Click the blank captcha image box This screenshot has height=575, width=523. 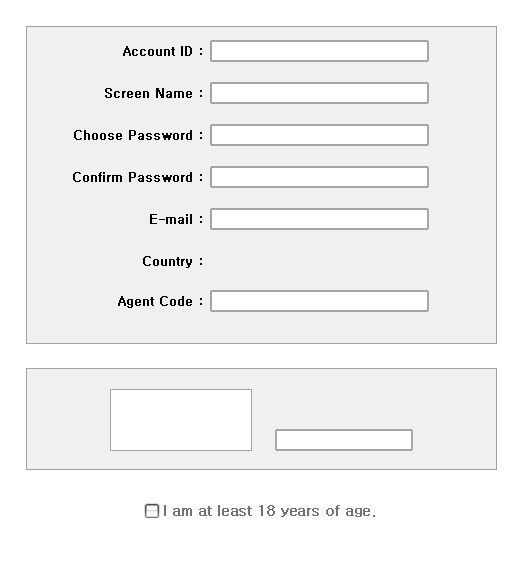coord(181,420)
